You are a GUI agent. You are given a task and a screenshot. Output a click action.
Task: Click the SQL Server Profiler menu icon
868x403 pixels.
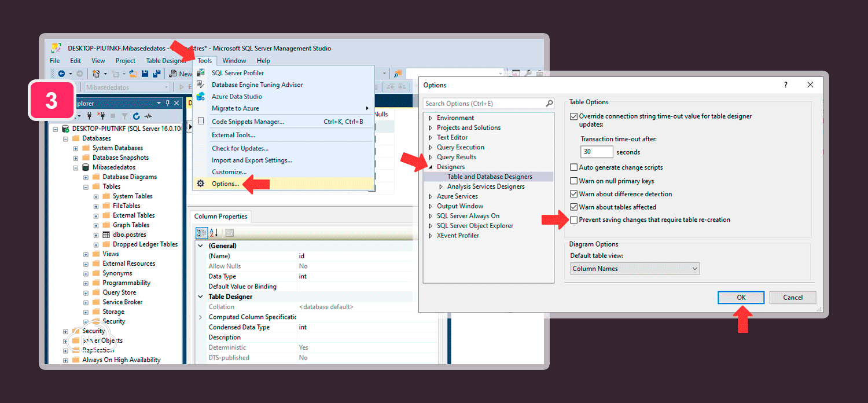[201, 73]
